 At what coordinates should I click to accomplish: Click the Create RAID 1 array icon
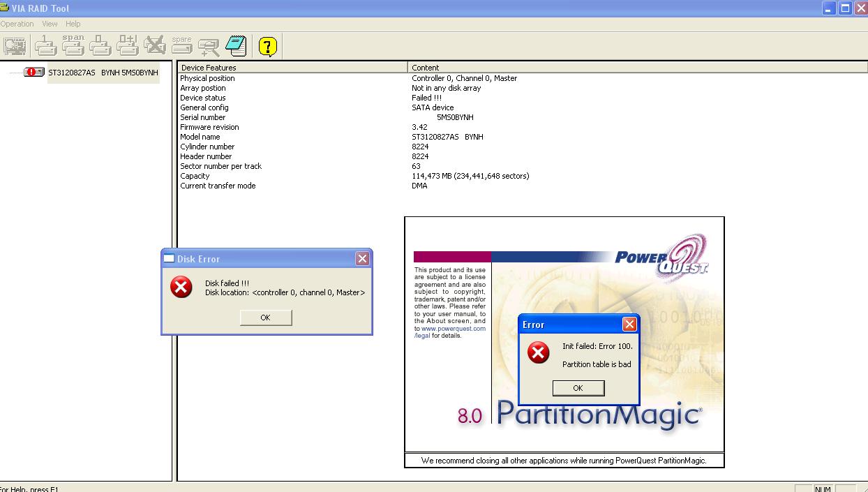[x=45, y=46]
